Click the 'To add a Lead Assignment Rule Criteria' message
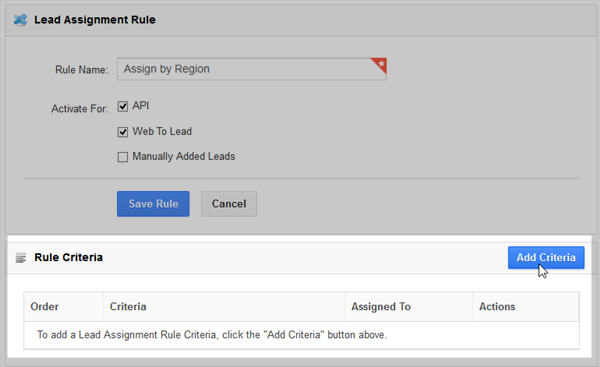 point(212,335)
